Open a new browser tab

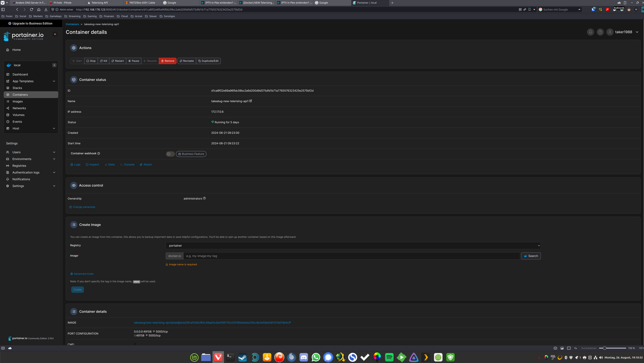(392, 3)
